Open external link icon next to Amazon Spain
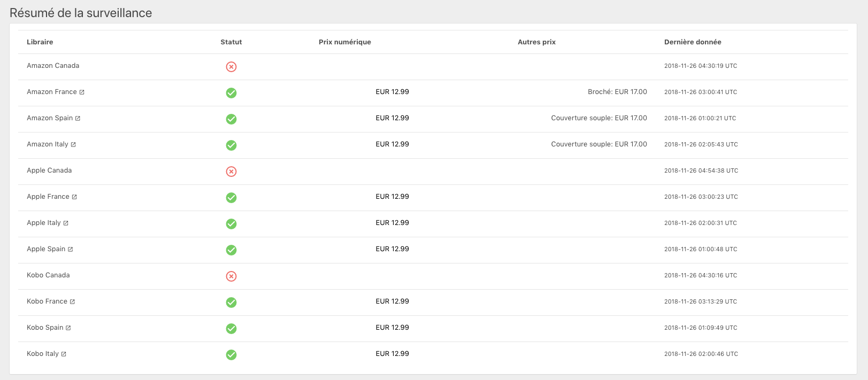The image size is (868, 380). 78,119
